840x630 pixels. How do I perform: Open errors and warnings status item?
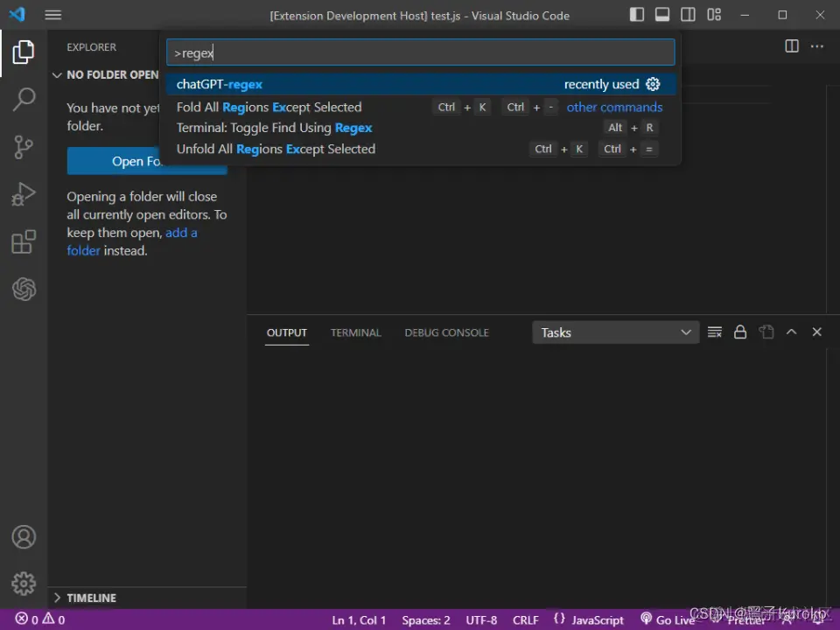pos(40,619)
